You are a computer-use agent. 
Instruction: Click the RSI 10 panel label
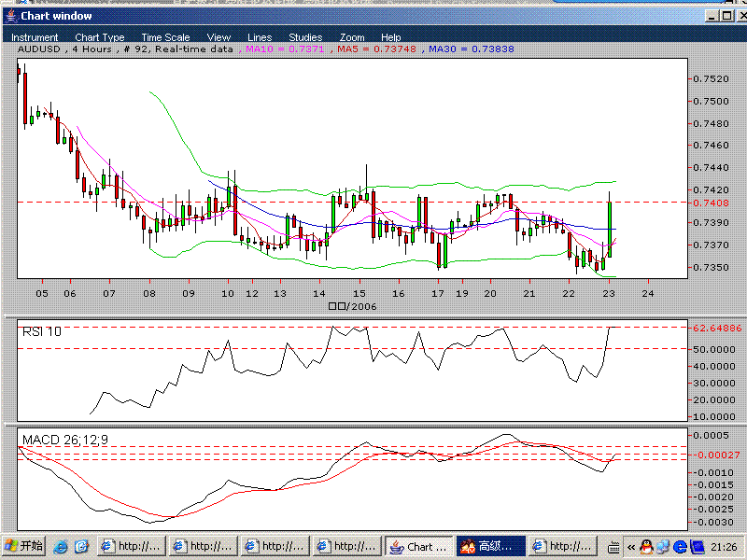(x=42, y=331)
